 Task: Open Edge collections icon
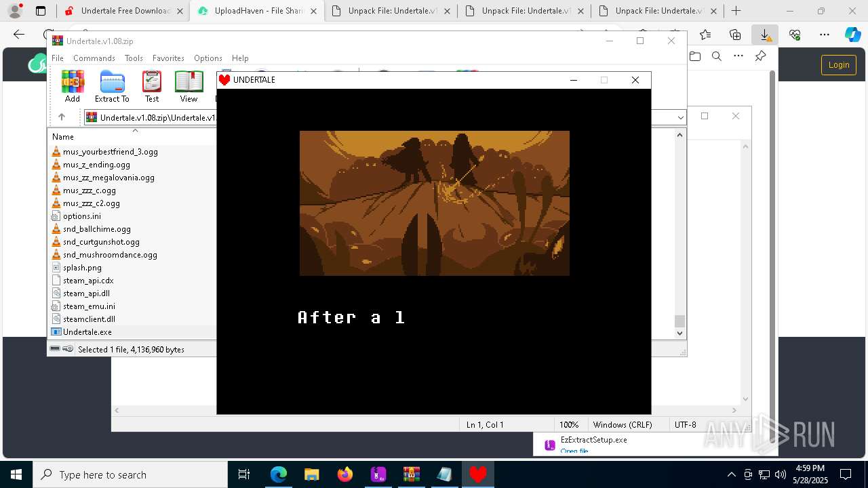735,35
